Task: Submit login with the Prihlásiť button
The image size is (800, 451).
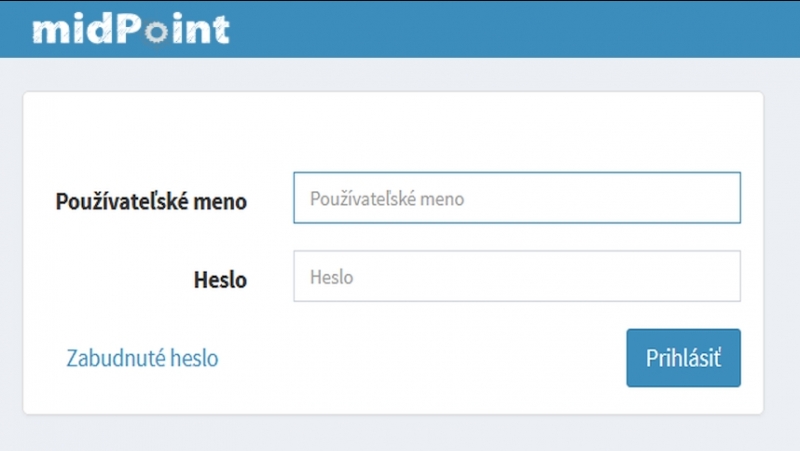Action: [683, 358]
